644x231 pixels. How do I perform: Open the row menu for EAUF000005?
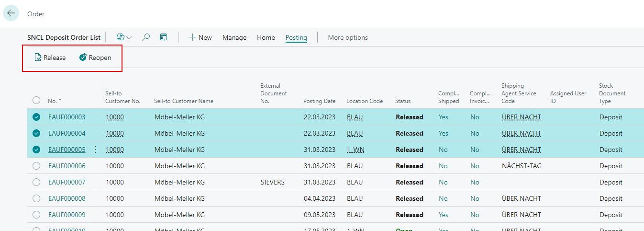coord(95,150)
